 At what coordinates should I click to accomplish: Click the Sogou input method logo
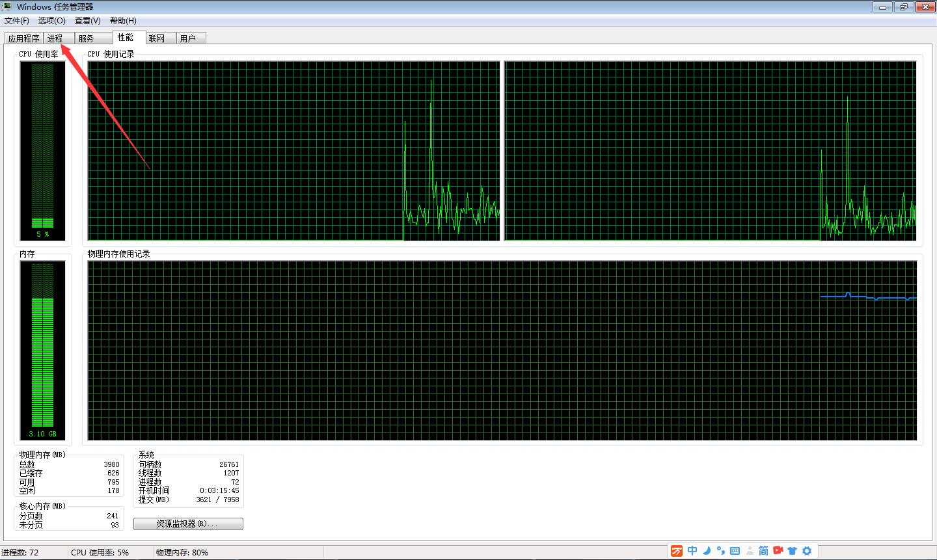677,551
